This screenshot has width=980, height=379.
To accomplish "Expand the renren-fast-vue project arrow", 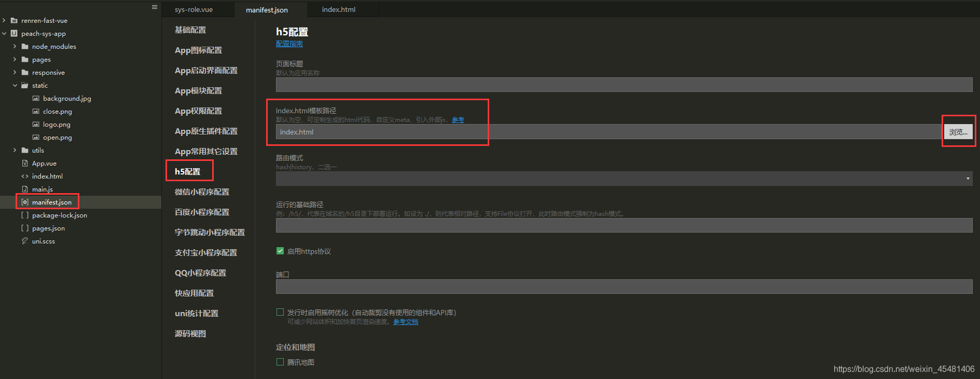I will (4, 21).
